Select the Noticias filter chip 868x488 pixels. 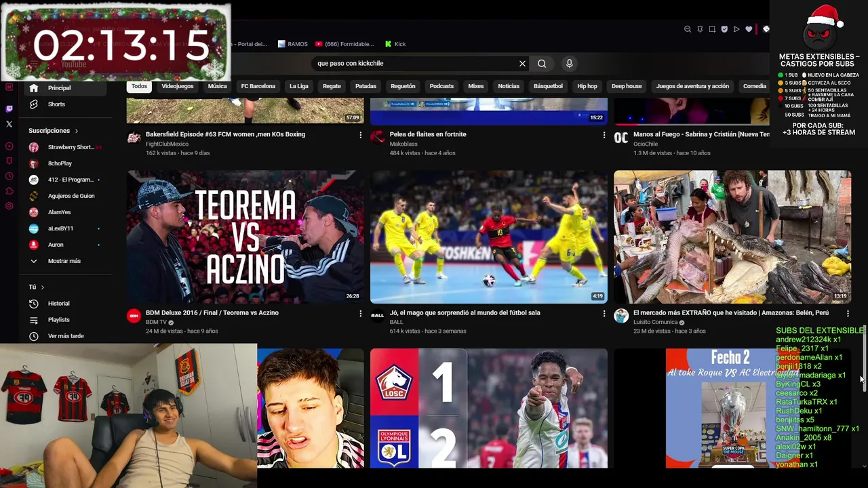pos(509,86)
